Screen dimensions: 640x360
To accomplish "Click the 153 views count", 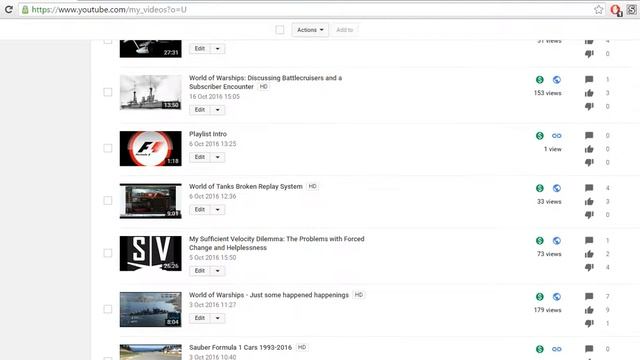I will [548, 93].
